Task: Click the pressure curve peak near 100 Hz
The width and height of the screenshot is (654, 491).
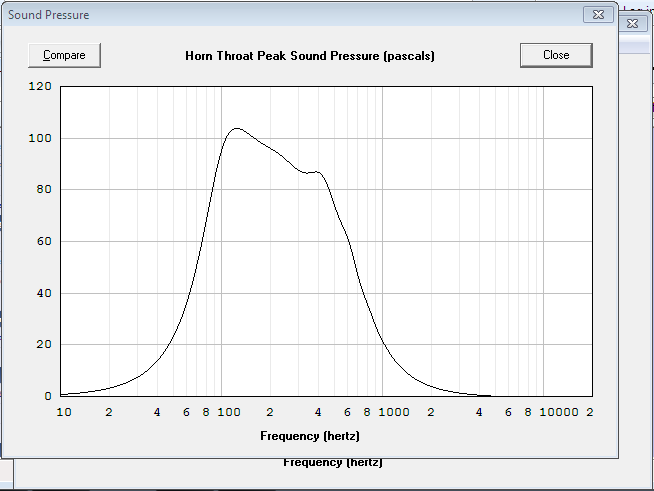Action: (x=237, y=128)
